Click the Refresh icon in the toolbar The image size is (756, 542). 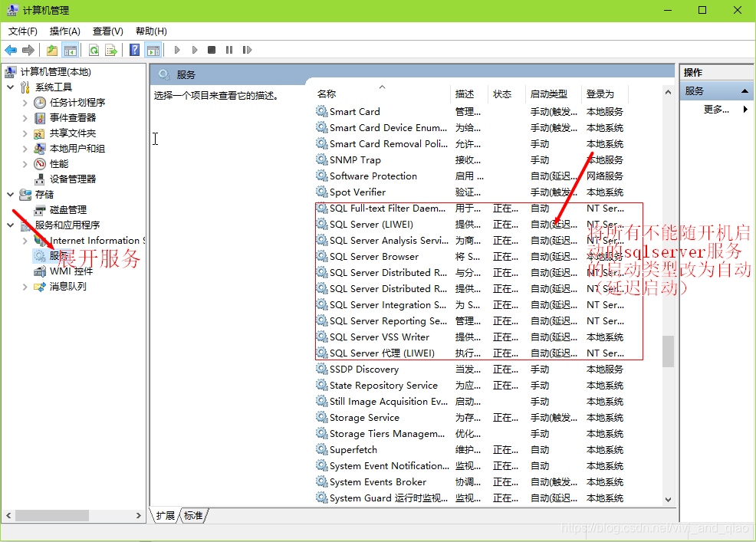click(93, 50)
